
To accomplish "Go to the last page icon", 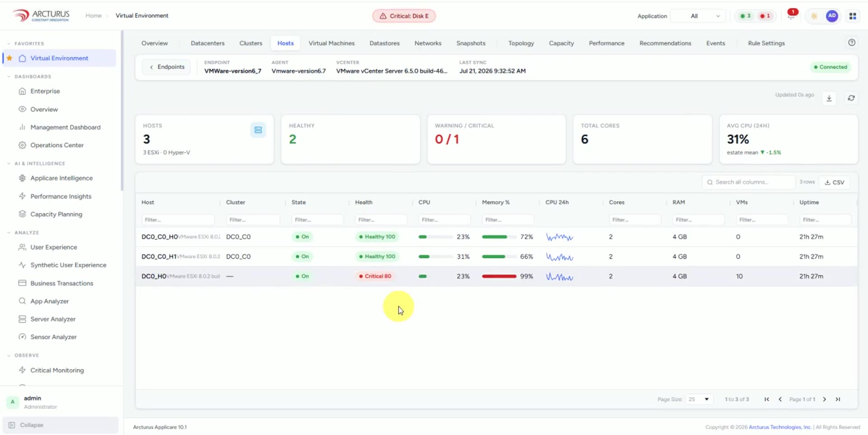I will click(x=838, y=399).
